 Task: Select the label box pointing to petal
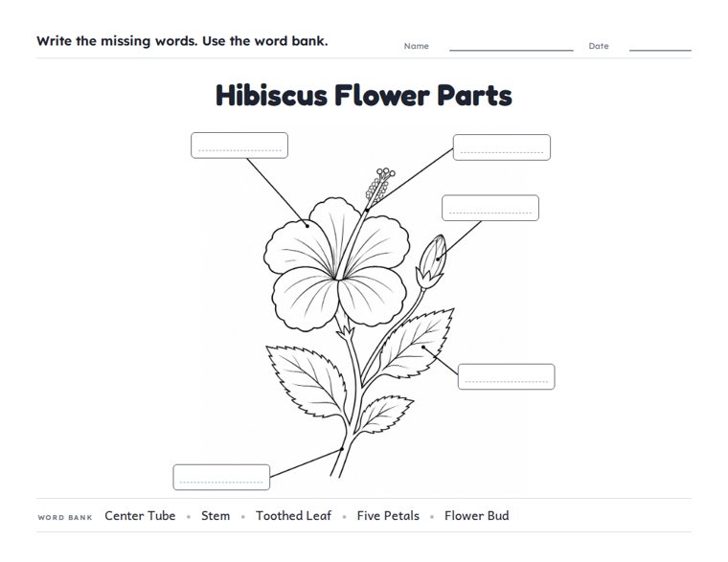239,146
